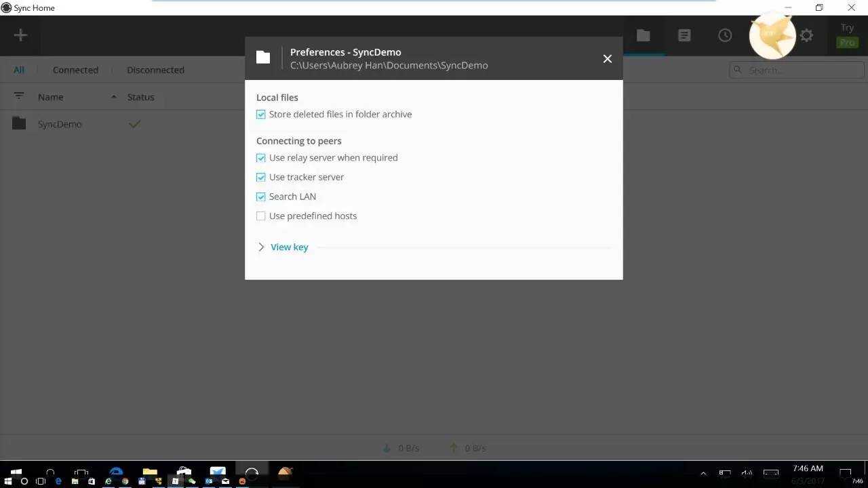Click the green check status of SyncDemo

click(135, 124)
